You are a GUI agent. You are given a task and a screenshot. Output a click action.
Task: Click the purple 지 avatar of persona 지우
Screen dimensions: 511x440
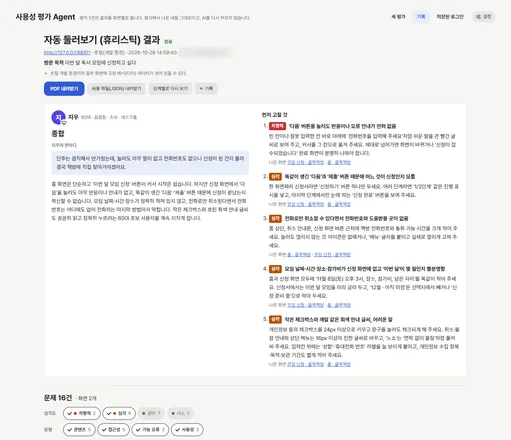coord(58,117)
